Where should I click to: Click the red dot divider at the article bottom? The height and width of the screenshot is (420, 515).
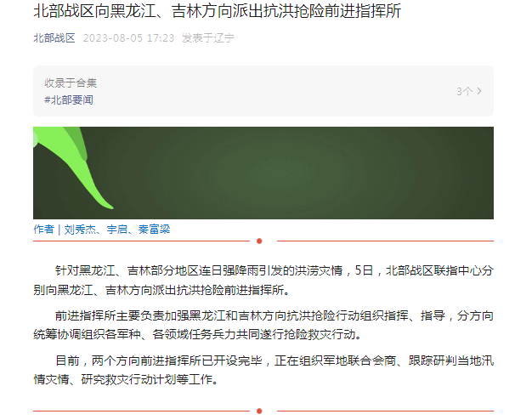(x=259, y=411)
